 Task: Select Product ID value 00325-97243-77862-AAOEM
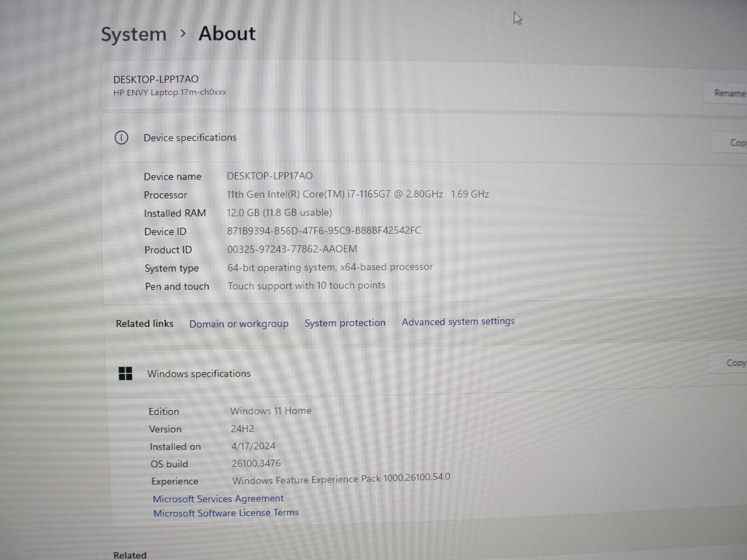pos(292,249)
